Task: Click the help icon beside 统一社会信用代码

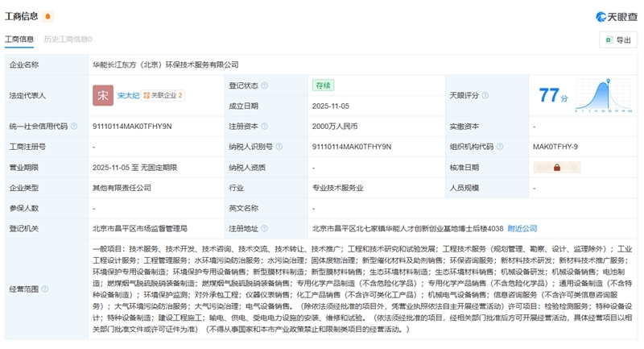Action: [x=74, y=127]
